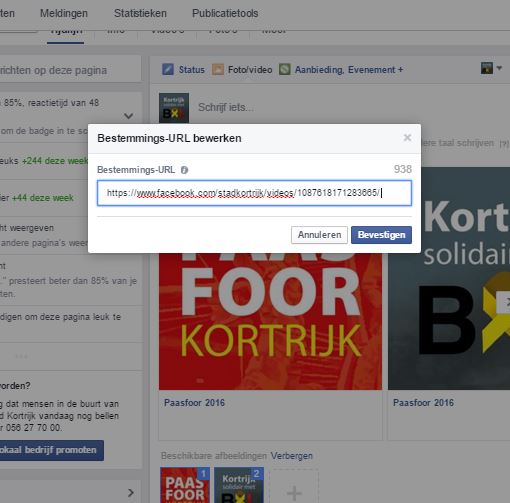The image size is (510, 503).
Task: Open the Publicatietools tab
Action: tap(225, 13)
